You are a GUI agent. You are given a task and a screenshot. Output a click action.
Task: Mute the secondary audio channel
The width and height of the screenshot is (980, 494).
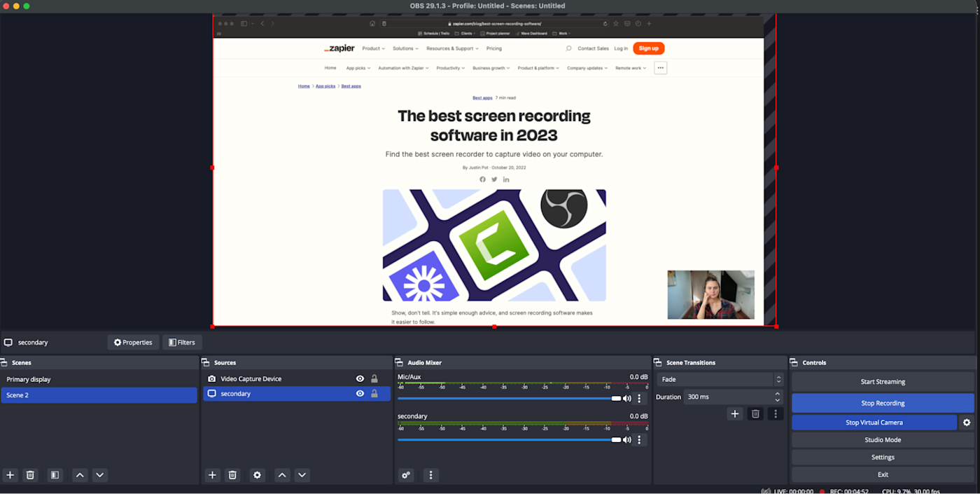(x=626, y=440)
